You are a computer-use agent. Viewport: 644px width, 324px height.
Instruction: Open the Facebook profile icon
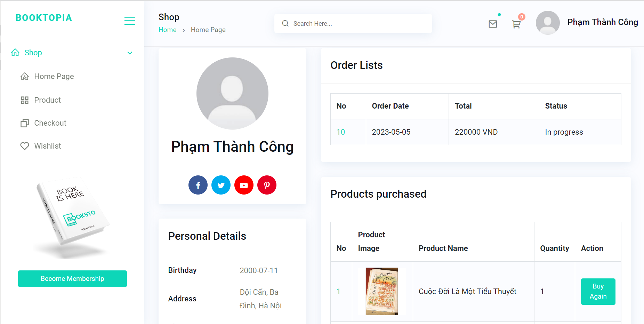(x=198, y=185)
